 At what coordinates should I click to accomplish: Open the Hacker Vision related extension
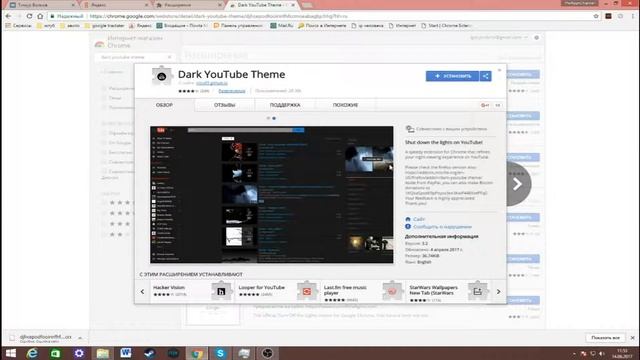click(169, 287)
